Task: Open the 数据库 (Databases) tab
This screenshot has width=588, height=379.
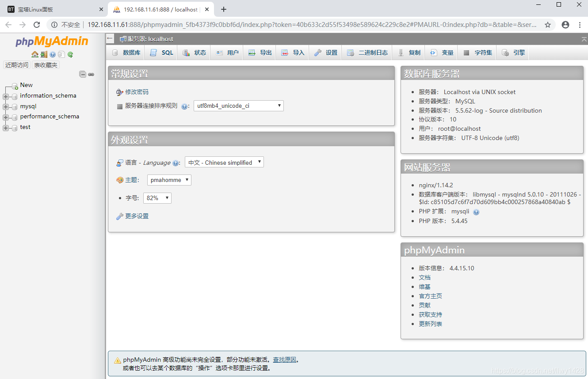Action: click(126, 53)
